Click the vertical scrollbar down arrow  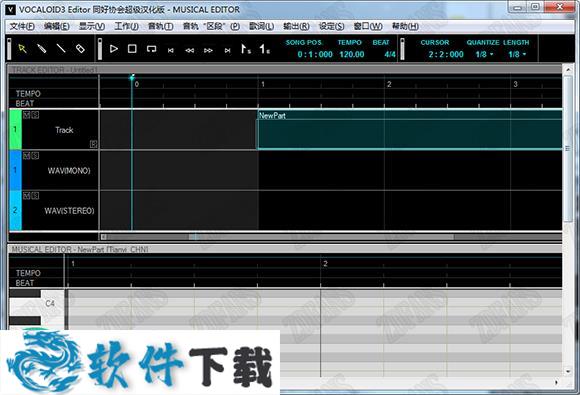click(568, 371)
